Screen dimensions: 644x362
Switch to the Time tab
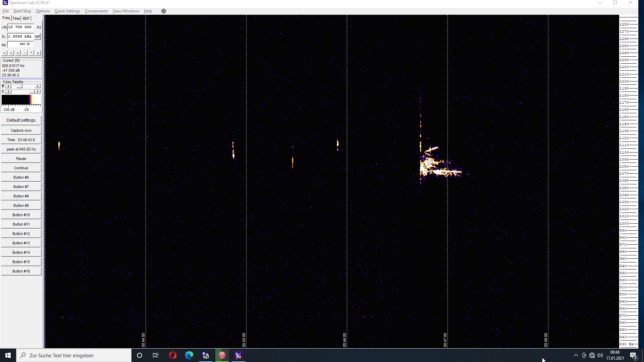pos(16,18)
